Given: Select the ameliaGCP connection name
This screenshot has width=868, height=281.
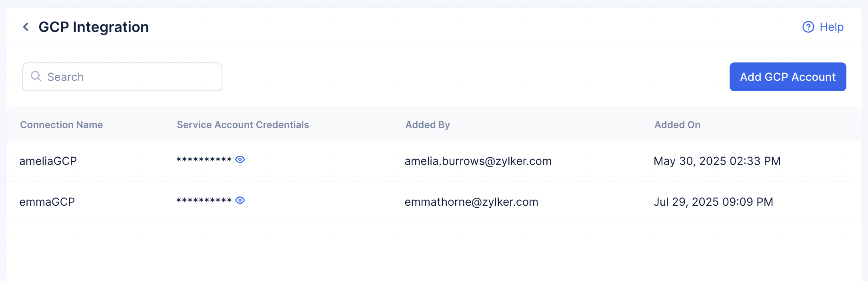Looking at the screenshot, I should tap(48, 161).
